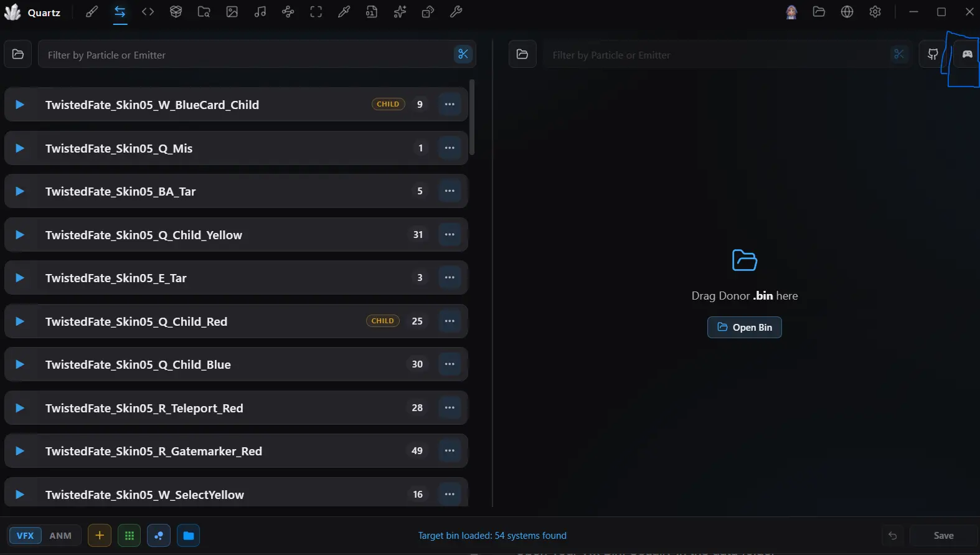Click the node graph icon in toolbar

click(288, 12)
